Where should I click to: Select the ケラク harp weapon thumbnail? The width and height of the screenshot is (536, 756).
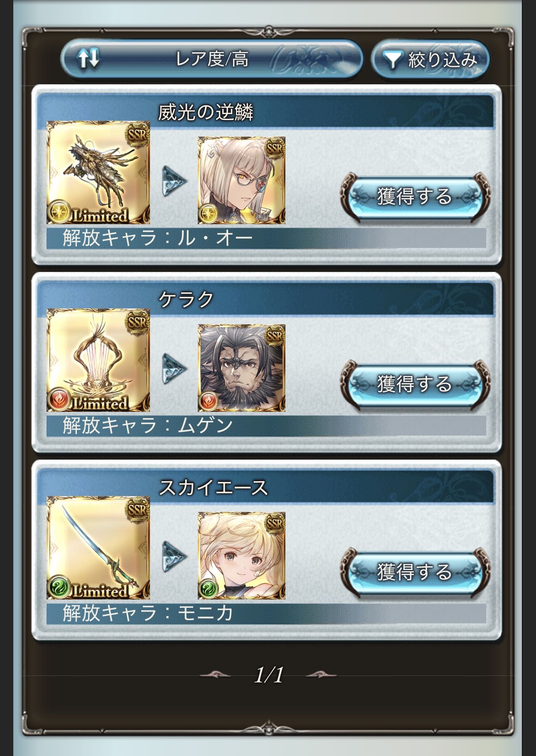(x=98, y=360)
